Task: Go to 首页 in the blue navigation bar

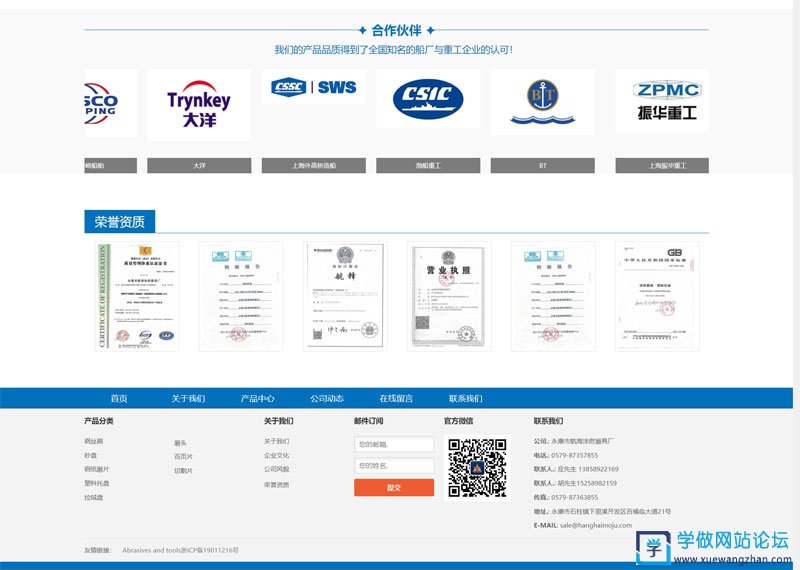Action: (119, 398)
